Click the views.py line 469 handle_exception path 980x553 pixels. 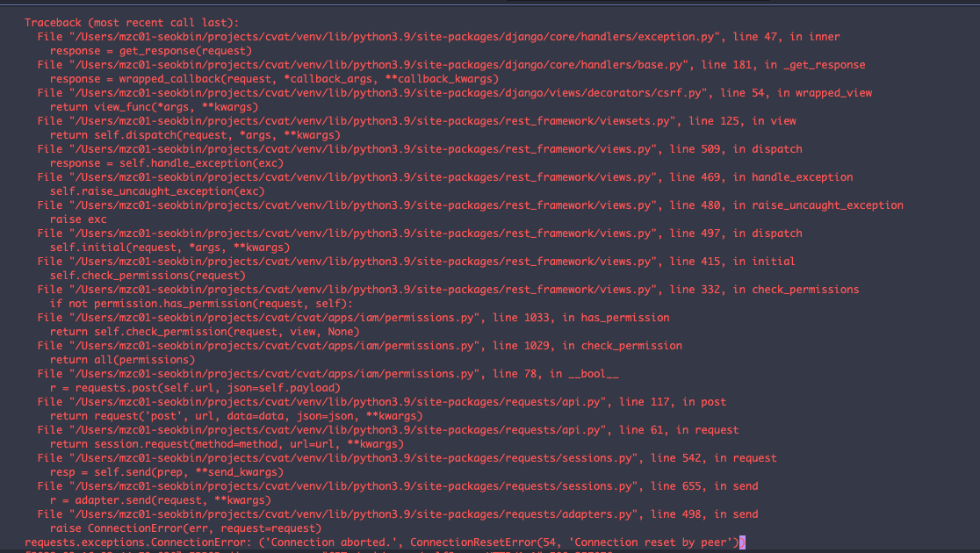445,177
